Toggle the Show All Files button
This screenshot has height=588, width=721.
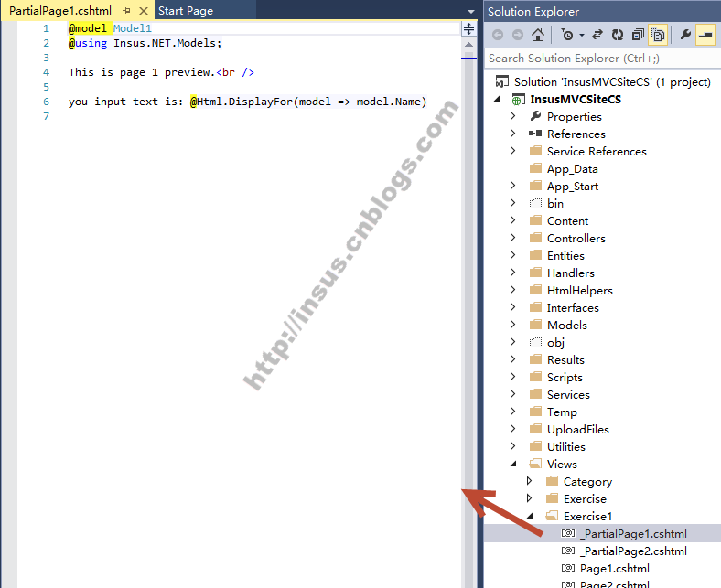pyautogui.click(x=658, y=35)
